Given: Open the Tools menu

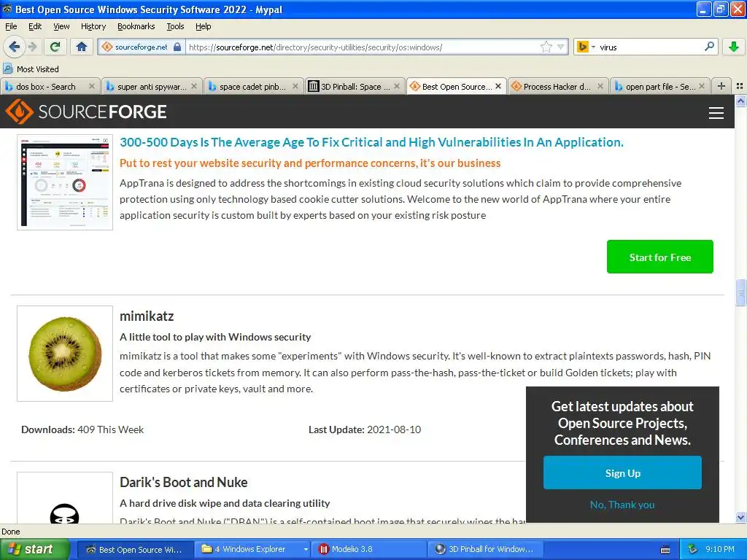Looking at the screenshot, I should tap(175, 26).
